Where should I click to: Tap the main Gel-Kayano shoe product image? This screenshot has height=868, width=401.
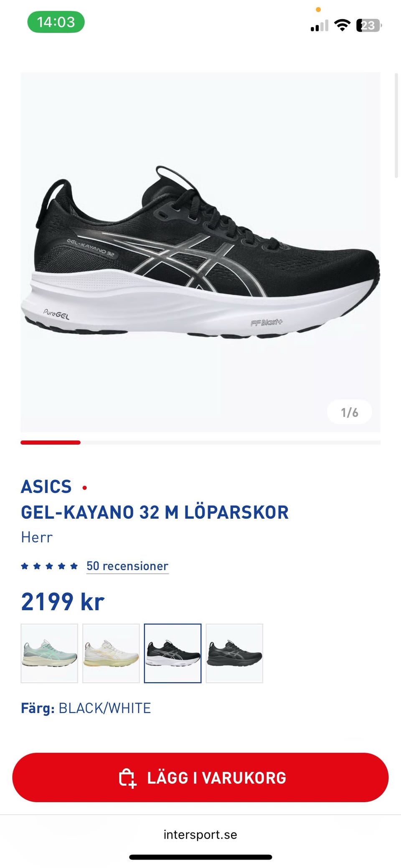[200, 252]
